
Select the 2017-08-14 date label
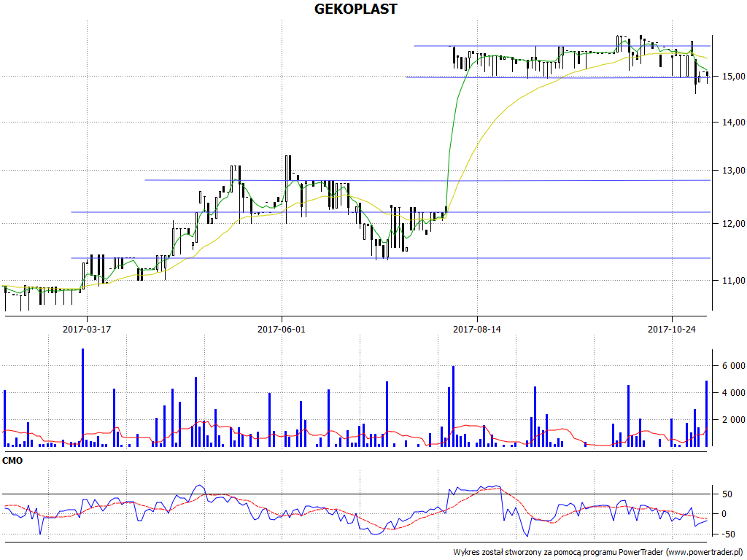tap(476, 329)
